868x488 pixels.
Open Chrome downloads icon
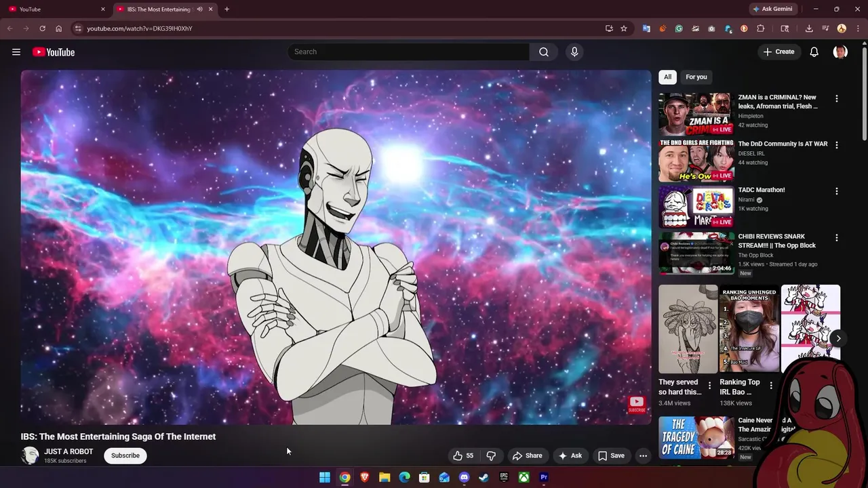[x=809, y=28]
